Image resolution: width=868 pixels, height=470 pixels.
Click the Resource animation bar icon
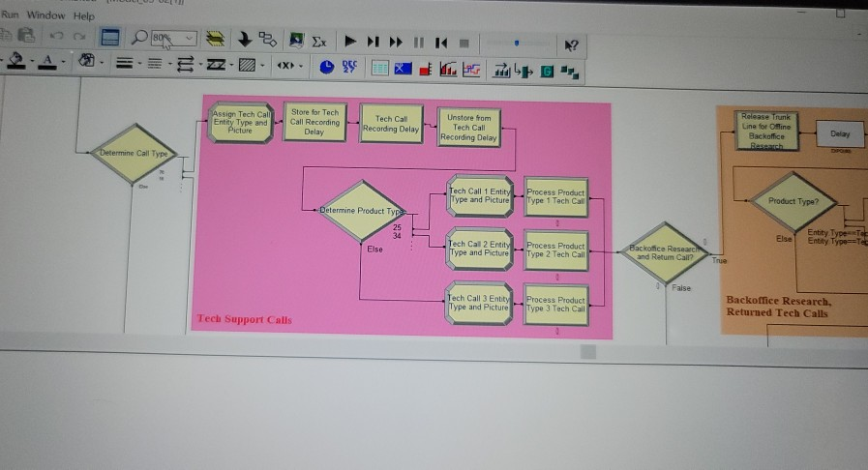pyautogui.click(x=501, y=71)
